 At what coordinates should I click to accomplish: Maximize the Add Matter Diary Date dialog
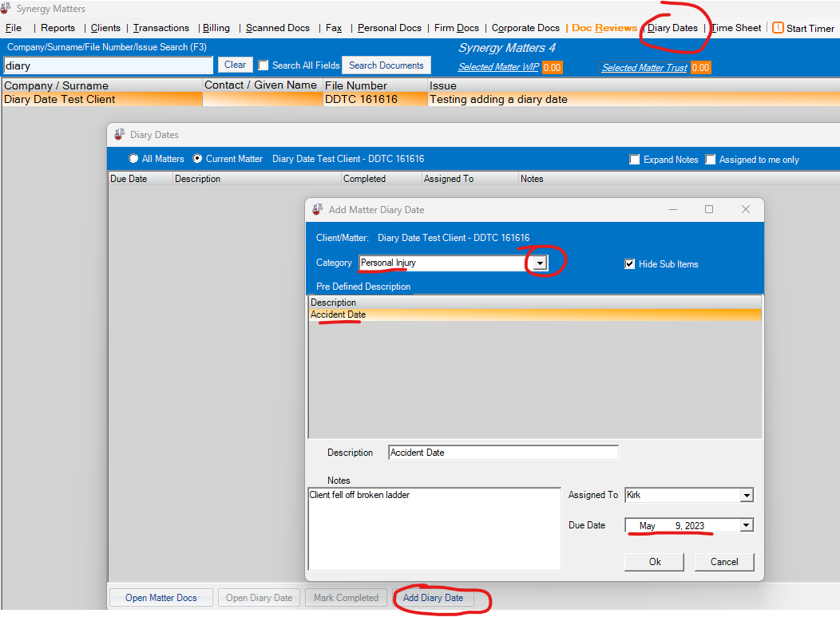709,209
